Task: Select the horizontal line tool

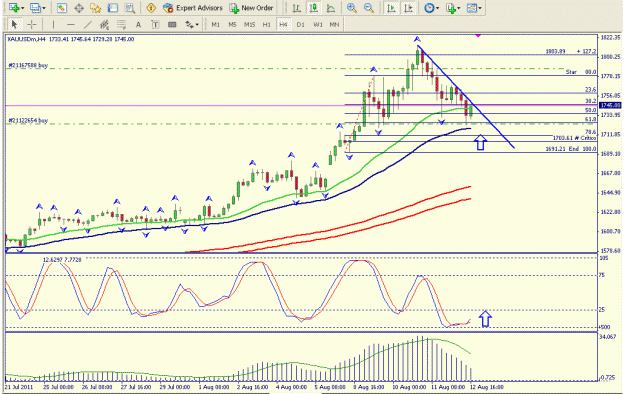Action: pyautogui.click(x=71, y=25)
